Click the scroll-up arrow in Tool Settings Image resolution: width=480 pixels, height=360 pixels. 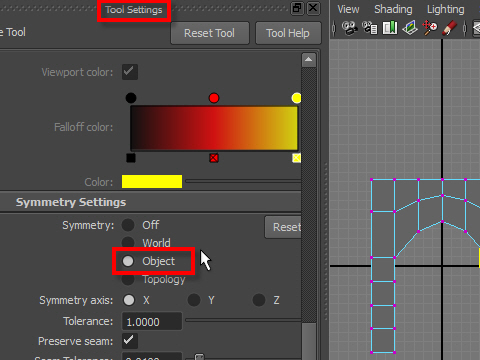click(309, 60)
